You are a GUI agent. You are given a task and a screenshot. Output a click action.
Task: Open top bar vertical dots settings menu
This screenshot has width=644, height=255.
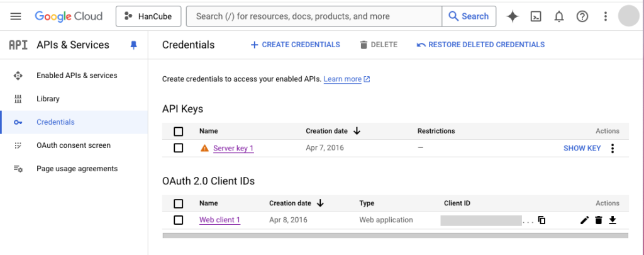pos(606,16)
